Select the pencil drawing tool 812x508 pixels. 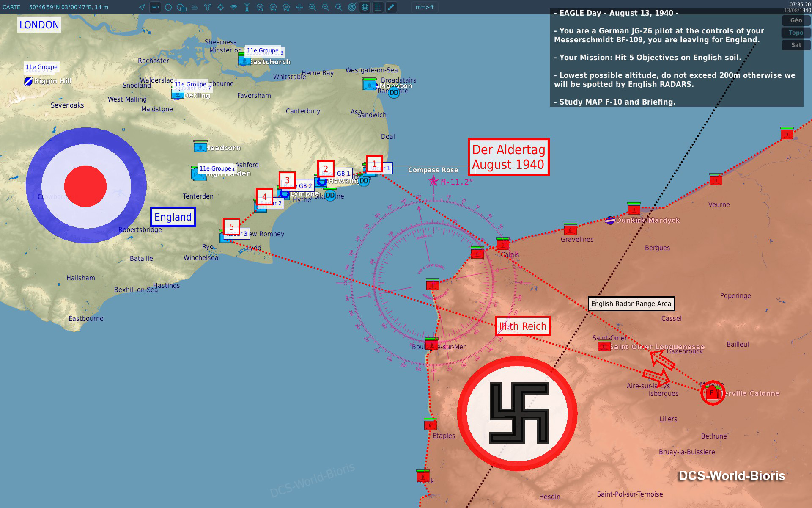coord(391,7)
